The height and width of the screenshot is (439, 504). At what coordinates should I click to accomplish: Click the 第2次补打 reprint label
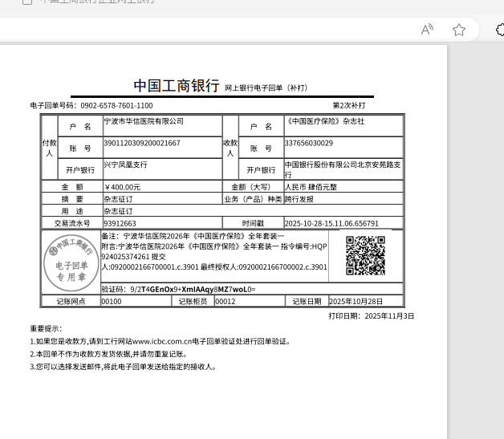pos(348,105)
